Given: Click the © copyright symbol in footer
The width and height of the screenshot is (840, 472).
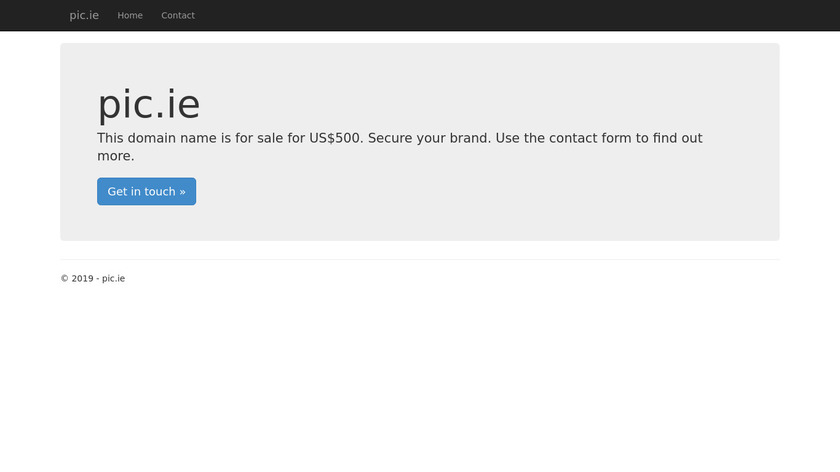Looking at the screenshot, I should [x=64, y=279].
